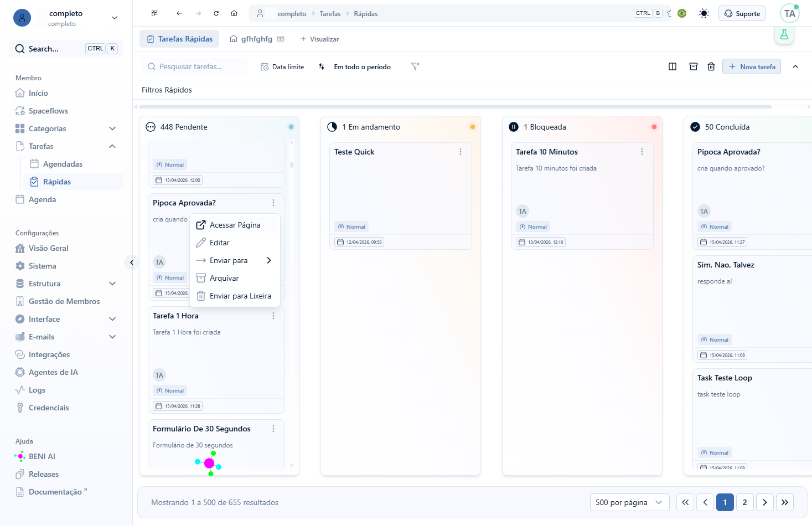Open the Sim, Nao, Talvez card
The width and height of the screenshot is (812, 525).
click(752, 309)
